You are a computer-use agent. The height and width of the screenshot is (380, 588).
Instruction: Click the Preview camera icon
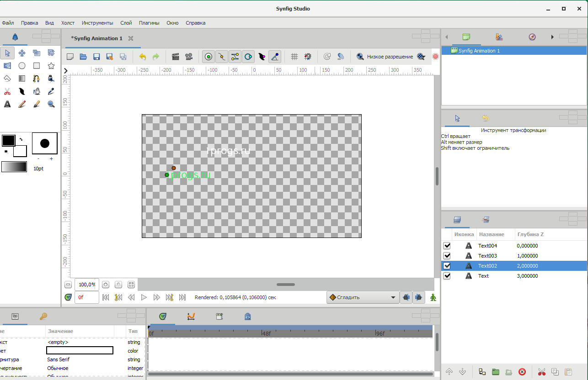tap(188, 57)
